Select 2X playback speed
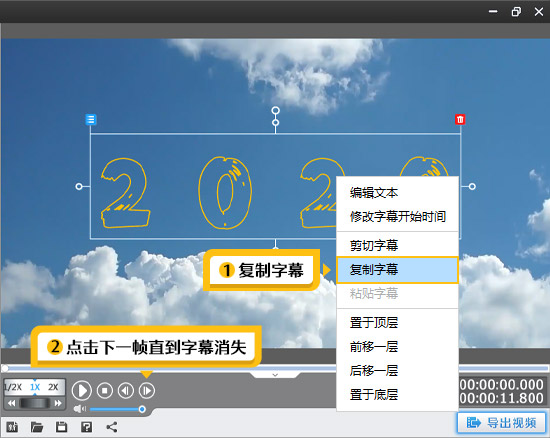The height and width of the screenshot is (438, 550). click(x=53, y=387)
